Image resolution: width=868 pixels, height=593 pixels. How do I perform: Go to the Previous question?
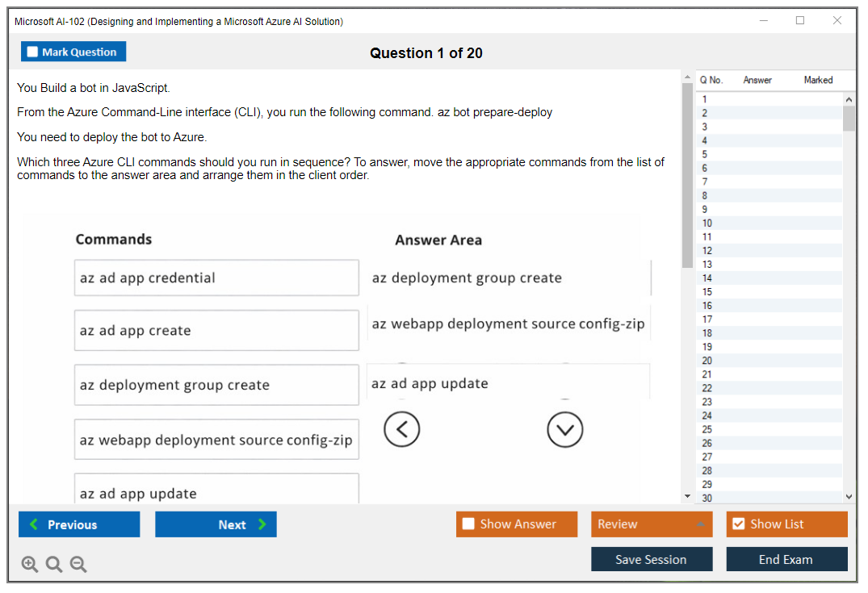(79, 524)
